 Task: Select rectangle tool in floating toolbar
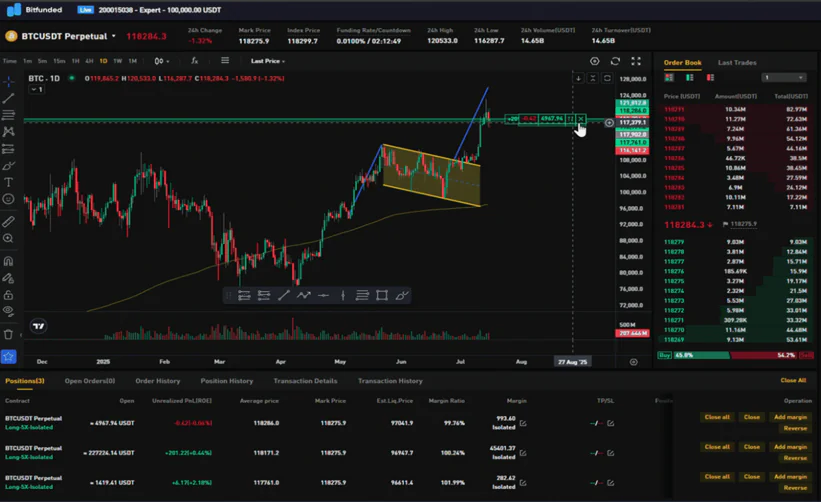(x=382, y=295)
